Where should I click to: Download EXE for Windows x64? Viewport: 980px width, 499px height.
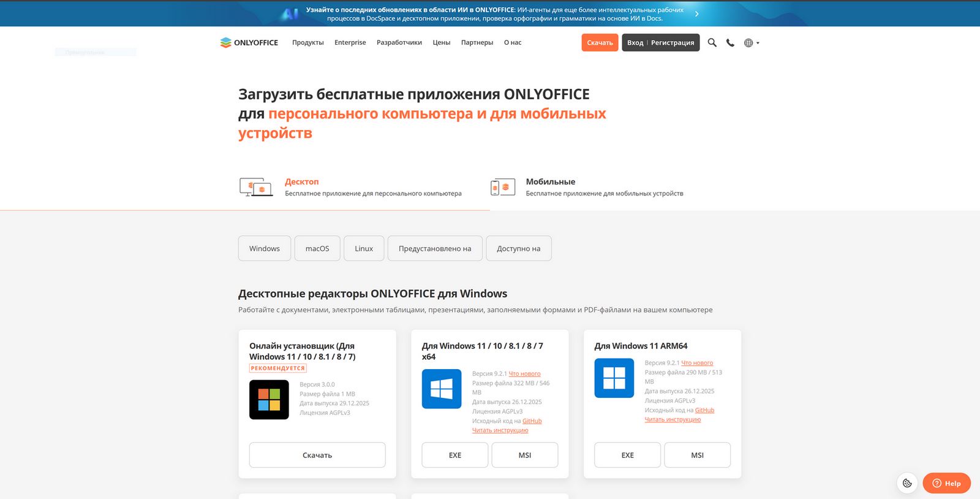pos(455,455)
